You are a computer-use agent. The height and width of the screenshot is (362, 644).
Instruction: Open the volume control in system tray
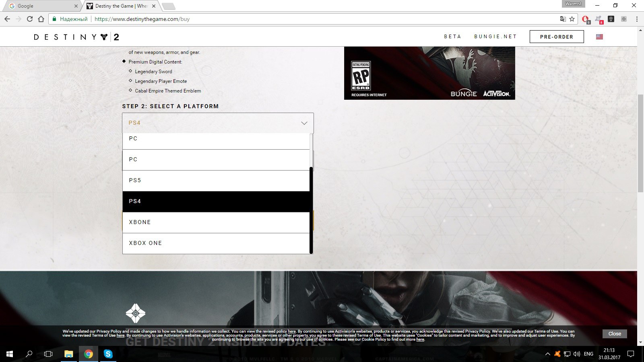[x=577, y=354]
